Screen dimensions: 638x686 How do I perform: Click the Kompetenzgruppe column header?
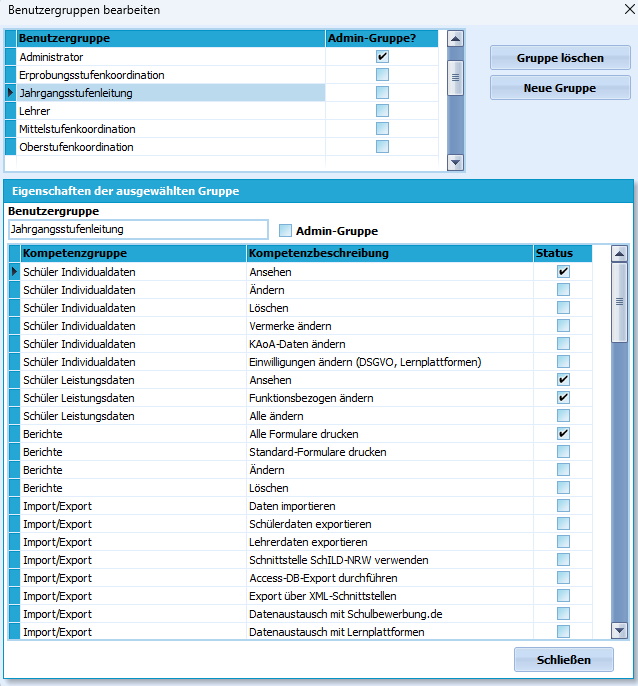(133, 253)
